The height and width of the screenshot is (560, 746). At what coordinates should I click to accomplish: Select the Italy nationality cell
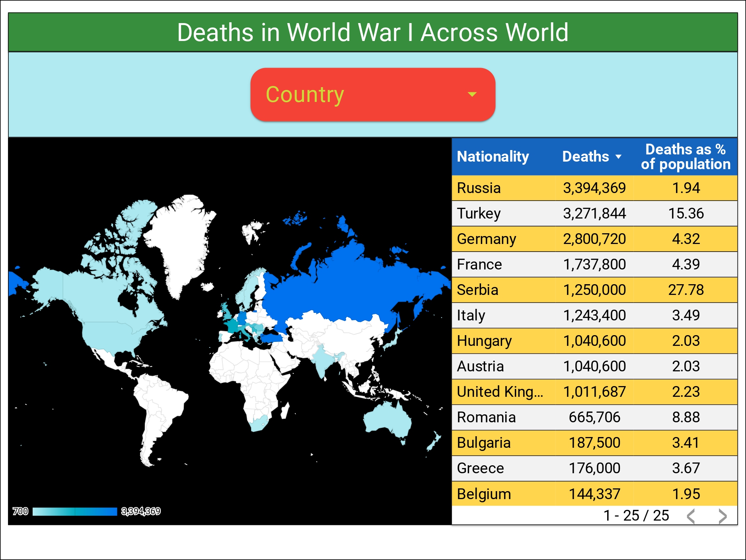point(471,315)
